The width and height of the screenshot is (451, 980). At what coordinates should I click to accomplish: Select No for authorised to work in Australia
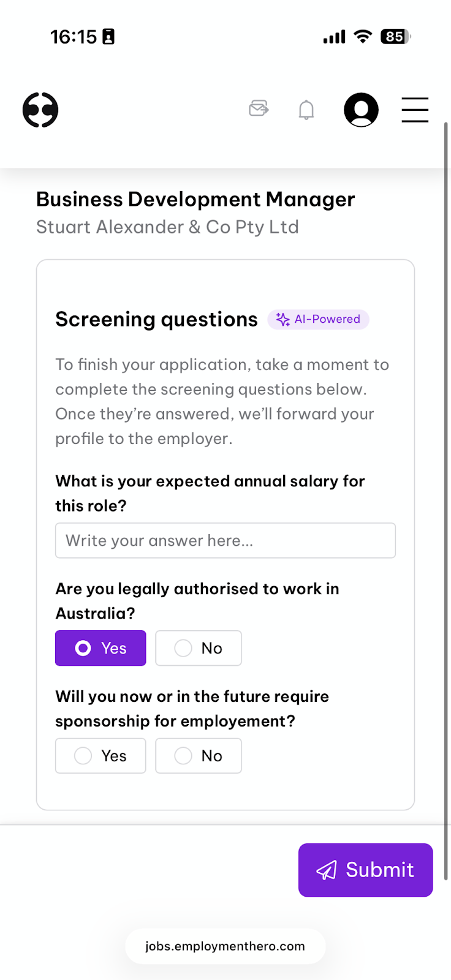(199, 648)
